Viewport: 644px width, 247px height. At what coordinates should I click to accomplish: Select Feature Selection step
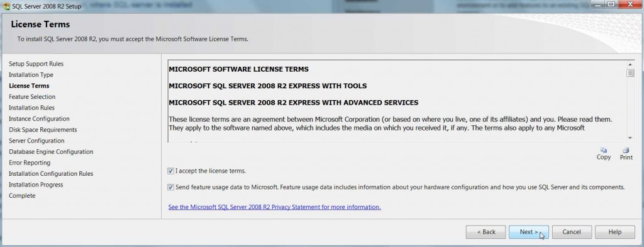click(x=32, y=97)
